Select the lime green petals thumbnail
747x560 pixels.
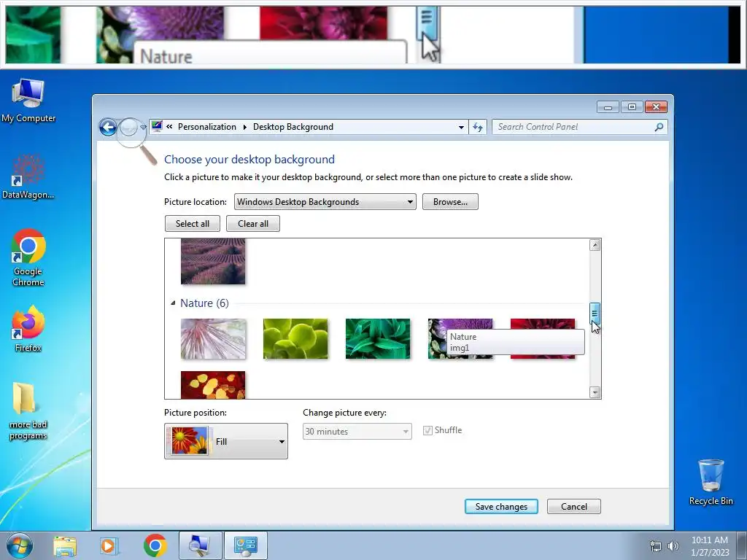point(295,338)
